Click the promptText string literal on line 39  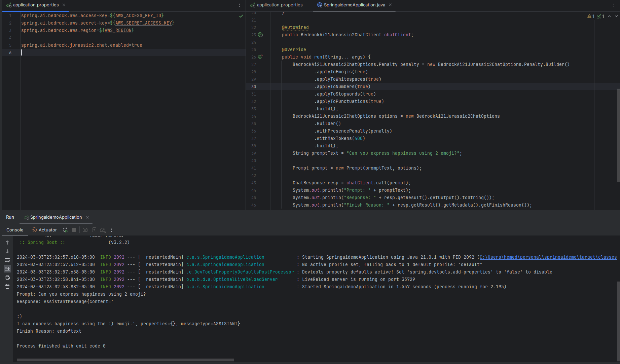click(403, 153)
